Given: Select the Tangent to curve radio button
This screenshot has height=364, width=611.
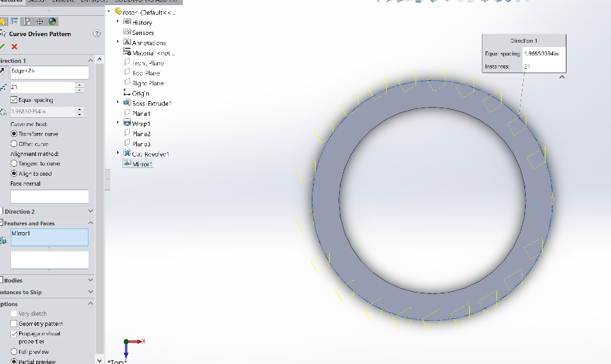Looking at the screenshot, I should (x=14, y=164).
